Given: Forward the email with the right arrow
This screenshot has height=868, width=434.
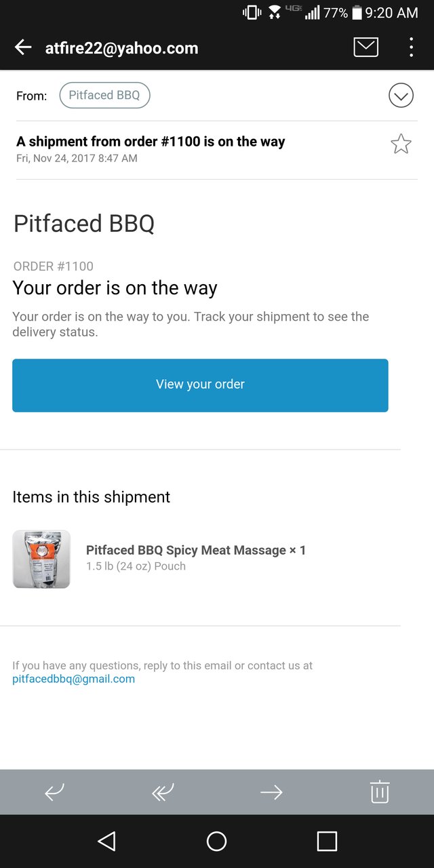Looking at the screenshot, I should click(x=271, y=791).
